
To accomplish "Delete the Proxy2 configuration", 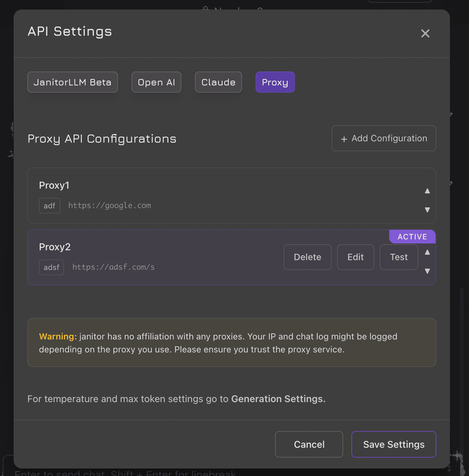I will click(x=307, y=257).
